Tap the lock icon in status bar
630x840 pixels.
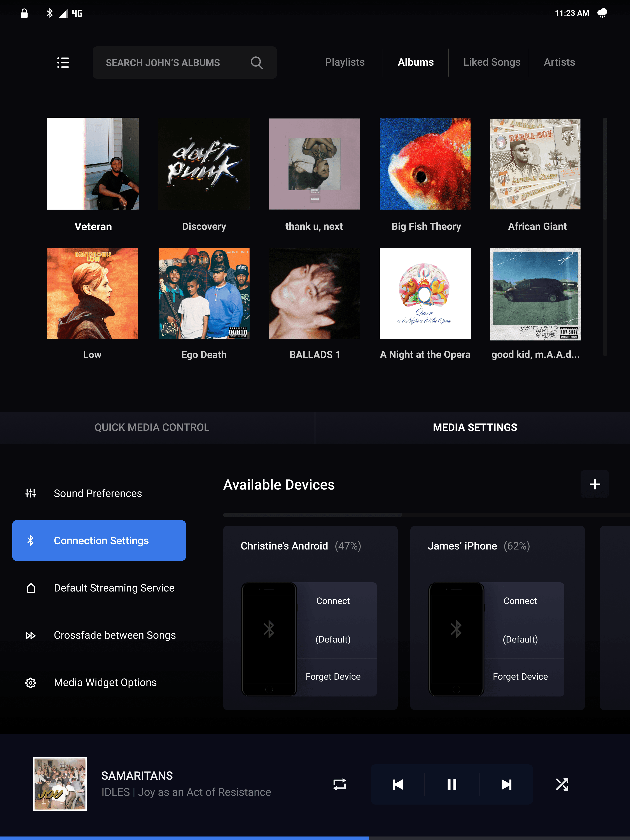[x=24, y=13]
